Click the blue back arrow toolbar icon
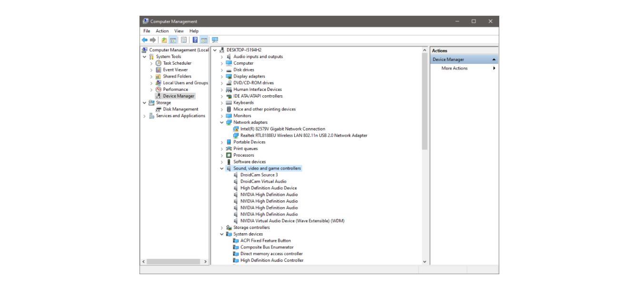 click(145, 40)
